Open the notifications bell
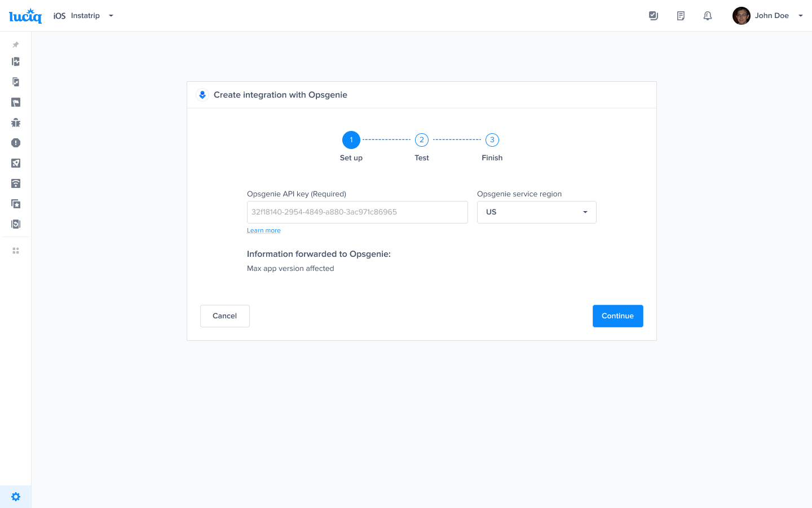This screenshot has height=508, width=812. point(708,16)
